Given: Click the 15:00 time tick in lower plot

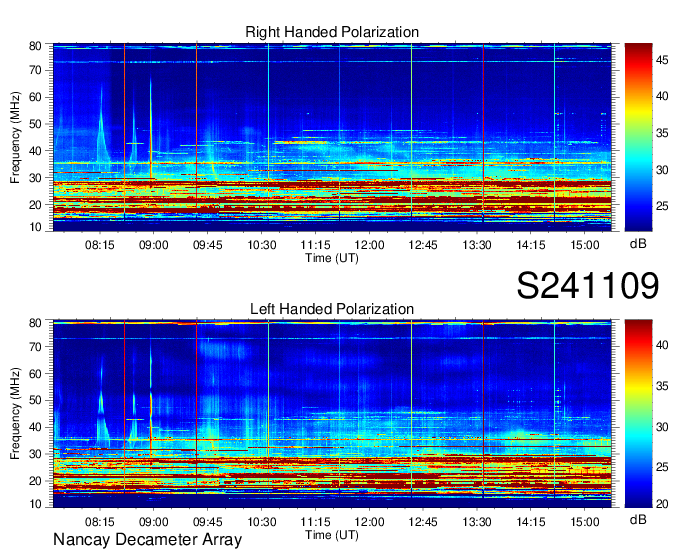Looking at the screenshot, I should [x=585, y=522].
